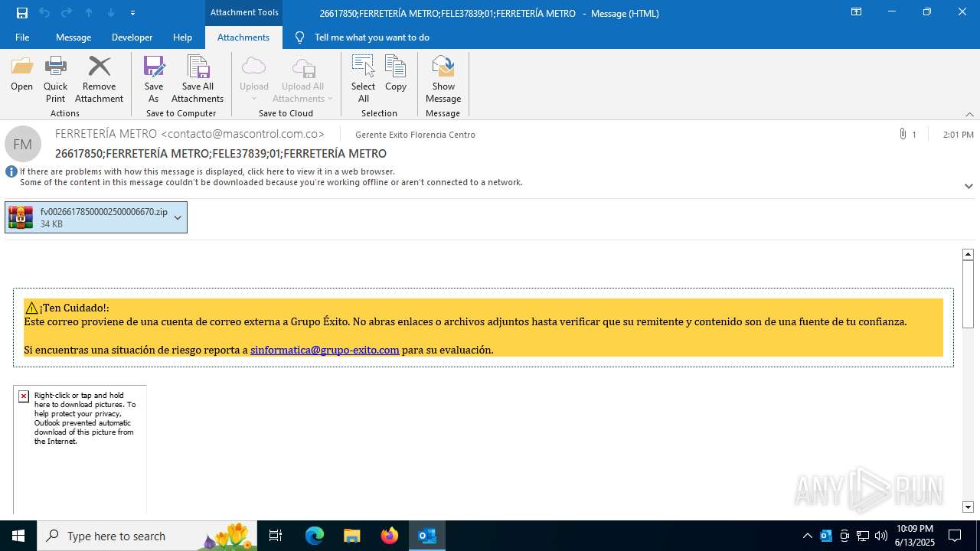980x551 pixels.
Task: Open the notification center
Action: (x=955, y=536)
